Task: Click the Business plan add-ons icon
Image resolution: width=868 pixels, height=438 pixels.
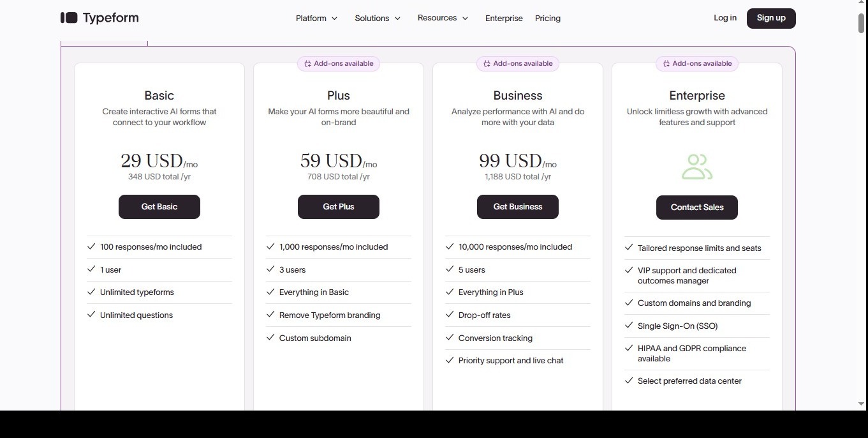Action: (x=487, y=64)
